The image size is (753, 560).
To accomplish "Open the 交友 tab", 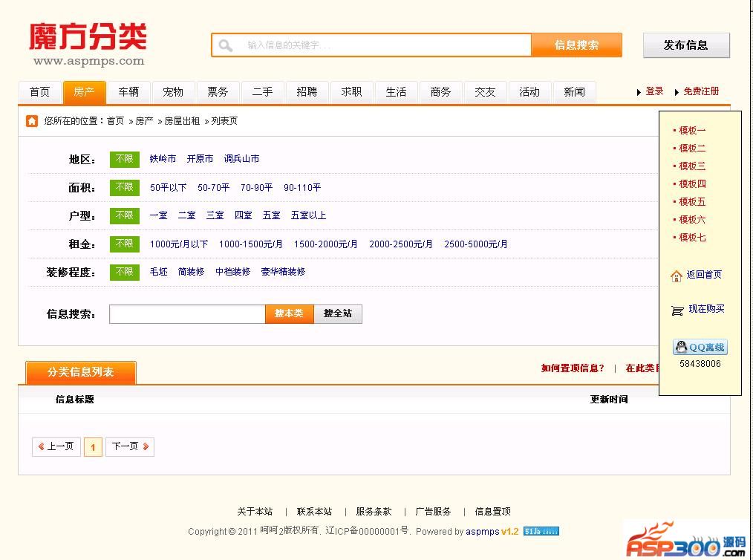I will click(x=485, y=92).
